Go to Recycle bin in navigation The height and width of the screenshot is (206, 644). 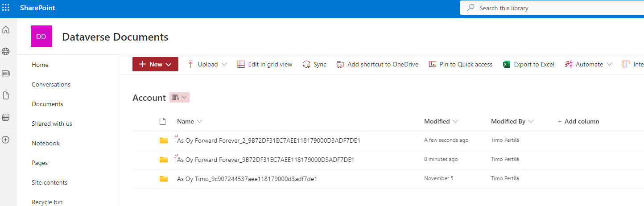pyautogui.click(x=47, y=202)
